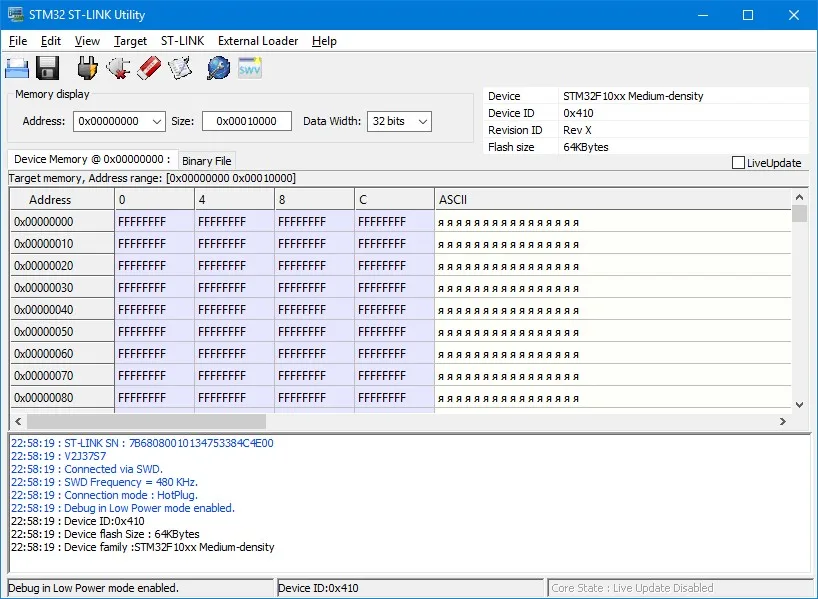Click the Full chip erase eraser icon

pos(149,68)
